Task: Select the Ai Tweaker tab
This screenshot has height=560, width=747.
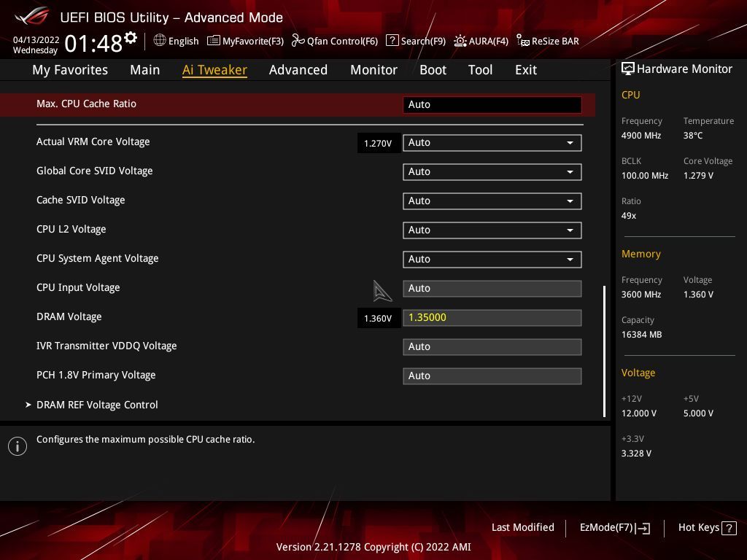Action: (x=214, y=70)
